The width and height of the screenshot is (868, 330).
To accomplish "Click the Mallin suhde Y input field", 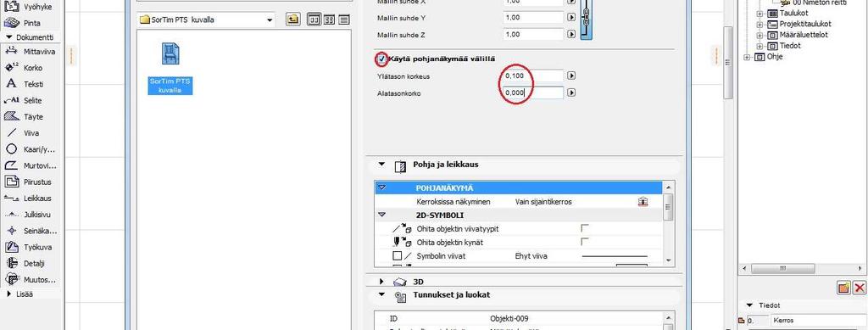I will click(x=534, y=18).
